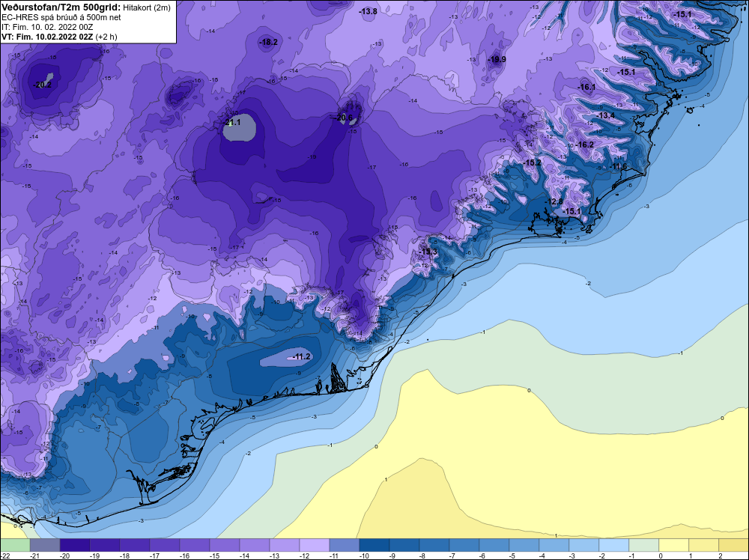This screenshot has height=560, width=749.
Task: Click the legend swatch labeled -11
Action: coord(345,545)
